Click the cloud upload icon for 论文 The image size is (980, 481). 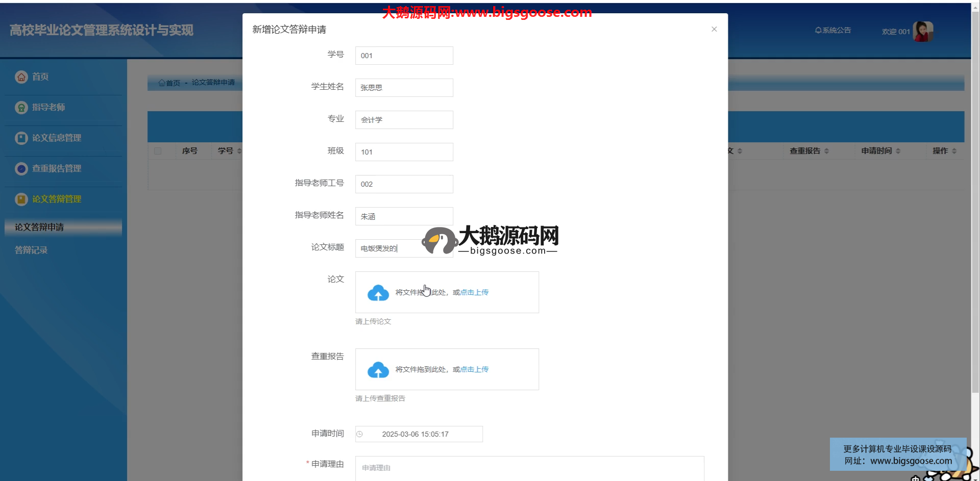(x=378, y=293)
